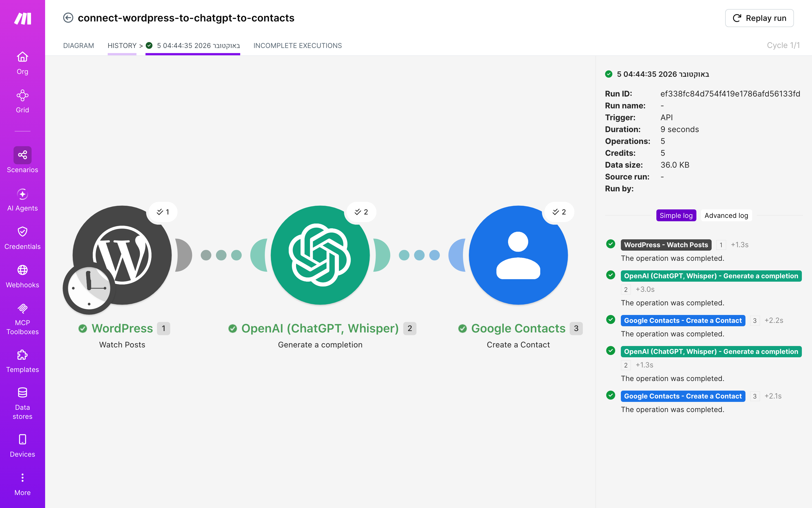Click the Duration value 9 seconds

(679, 129)
